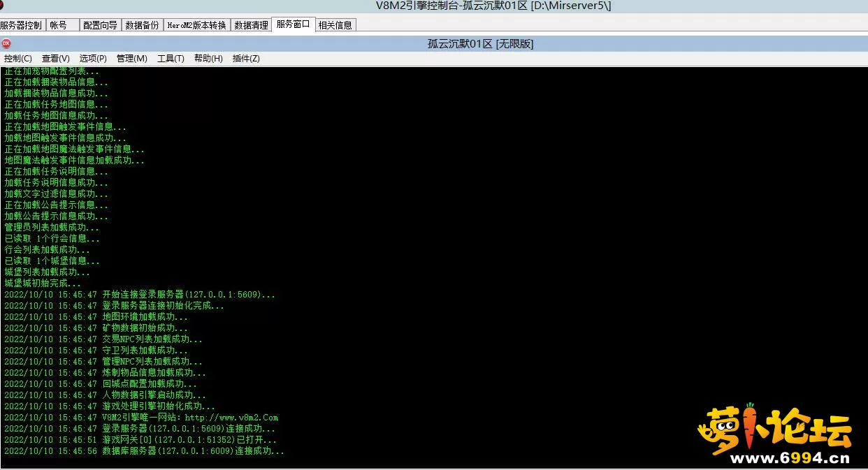Expand the 选项(P) menu
The image size is (868, 470).
point(93,59)
